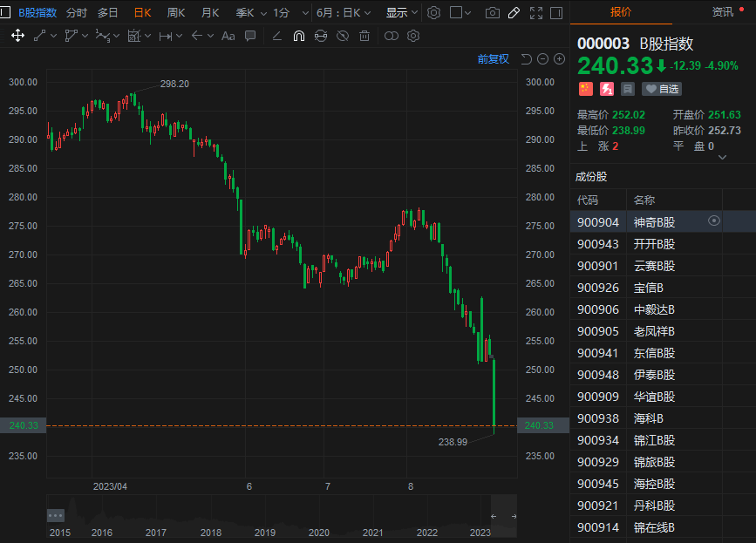Image resolution: width=756 pixels, height=543 pixels.
Task: Open the 季K period dropdown
Action: click(x=249, y=13)
